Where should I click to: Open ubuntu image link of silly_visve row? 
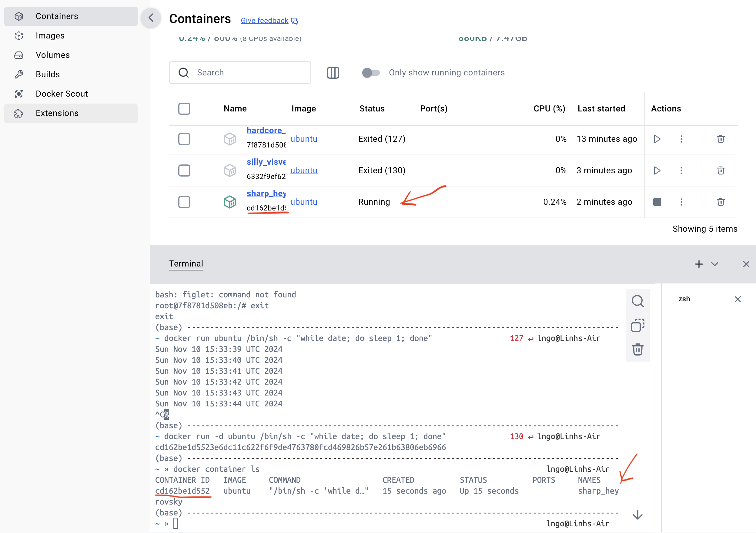pos(304,170)
